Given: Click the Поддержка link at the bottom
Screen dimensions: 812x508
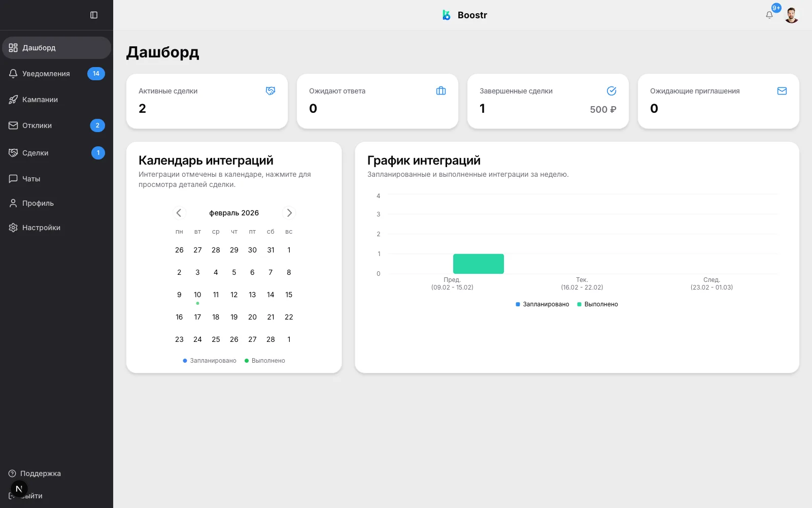Looking at the screenshot, I should pos(41,473).
